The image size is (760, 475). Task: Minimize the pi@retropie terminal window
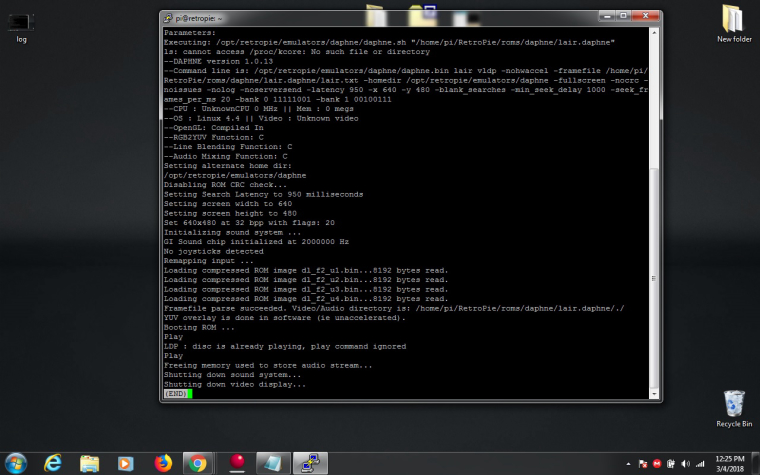pos(604,16)
